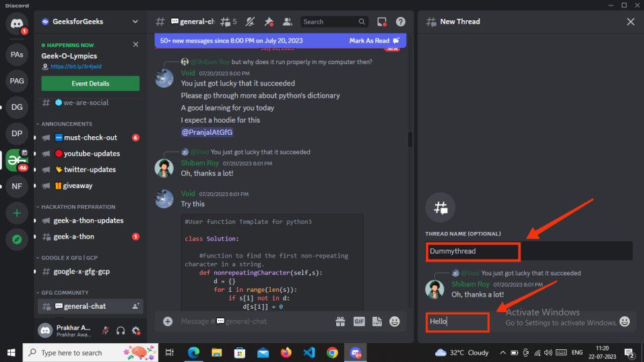
Task: Open the we-are-social channel
Action: tap(90, 102)
